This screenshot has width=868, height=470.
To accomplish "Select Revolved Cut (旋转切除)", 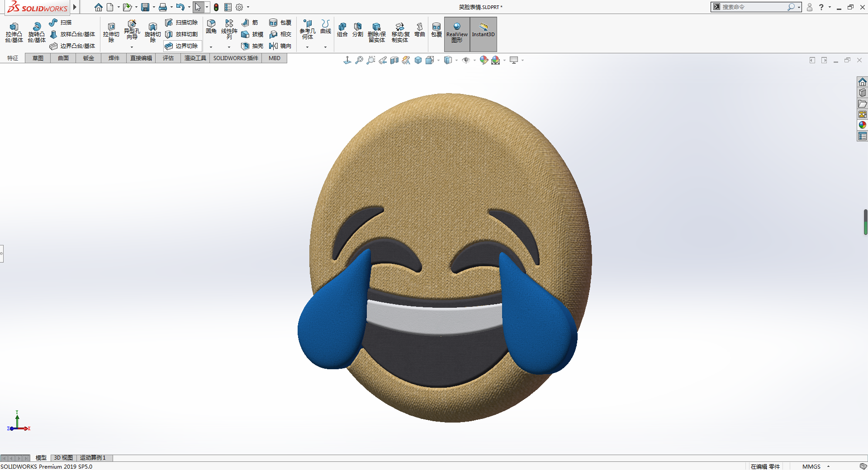I will [x=153, y=33].
